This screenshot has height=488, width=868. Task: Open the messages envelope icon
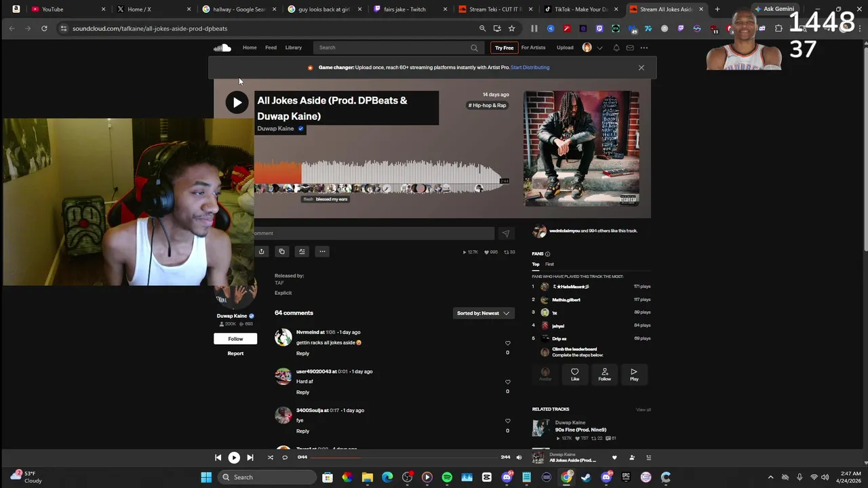(x=630, y=47)
